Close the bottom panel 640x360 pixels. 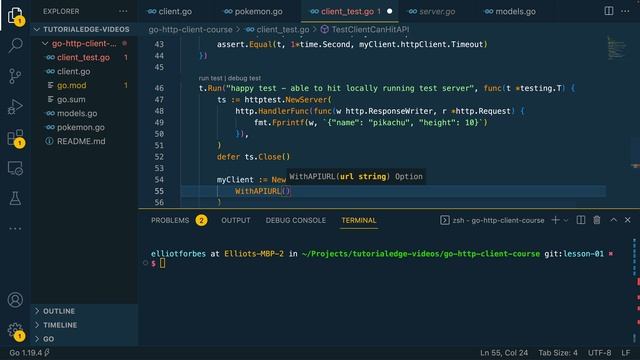(x=627, y=220)
